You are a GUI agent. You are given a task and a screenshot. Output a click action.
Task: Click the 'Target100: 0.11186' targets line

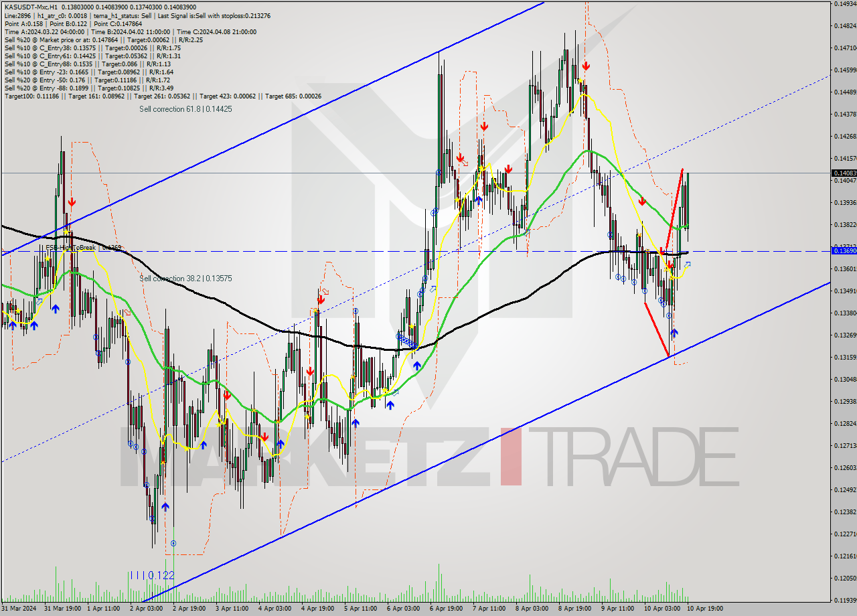pyautogui.click(x=163, y=96)
